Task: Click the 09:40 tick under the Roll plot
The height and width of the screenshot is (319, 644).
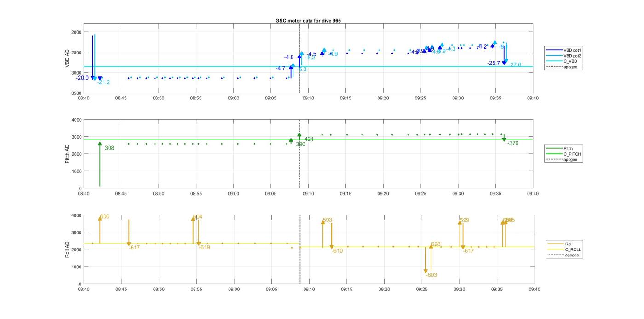Action: pyautogui.click(x=534, y=289)
